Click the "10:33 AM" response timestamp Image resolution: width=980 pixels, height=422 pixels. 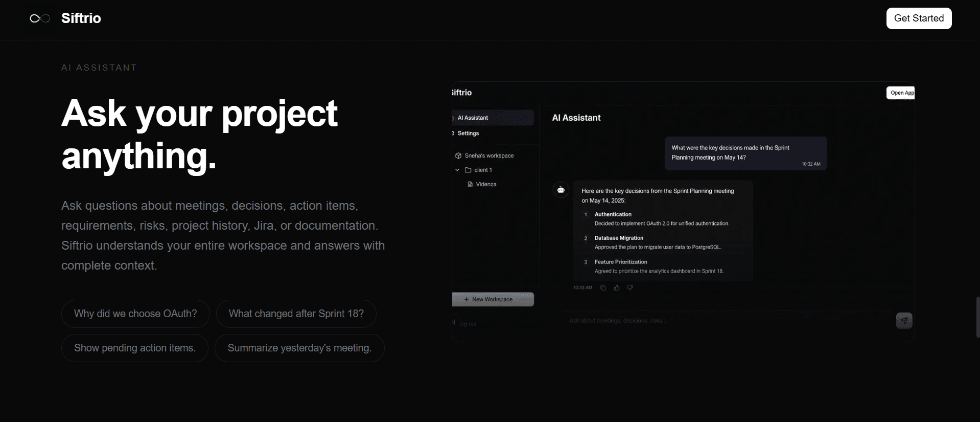tap(582, 287)
